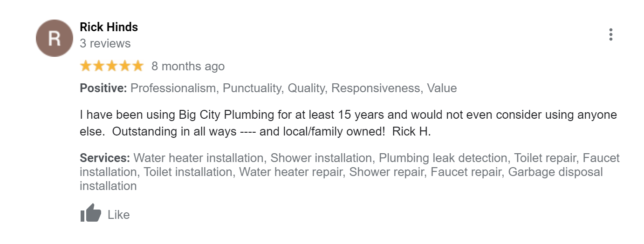Click the bold "Services:" label
This screenshot has width=644, height=244.
(x=105, y=158)
